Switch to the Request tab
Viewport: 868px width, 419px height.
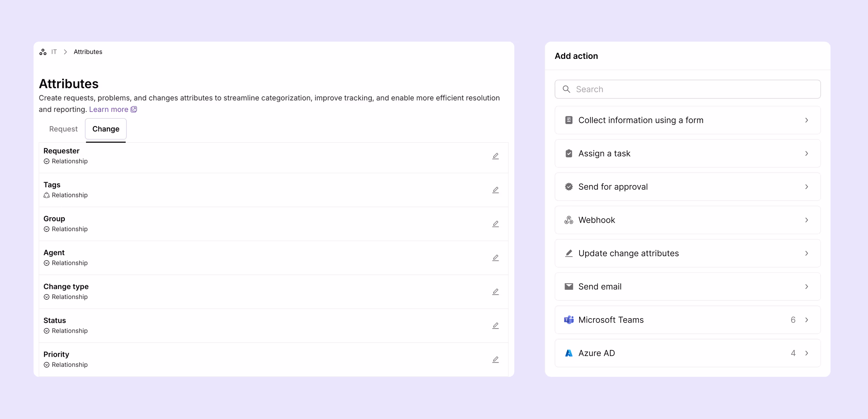point(63,129)
